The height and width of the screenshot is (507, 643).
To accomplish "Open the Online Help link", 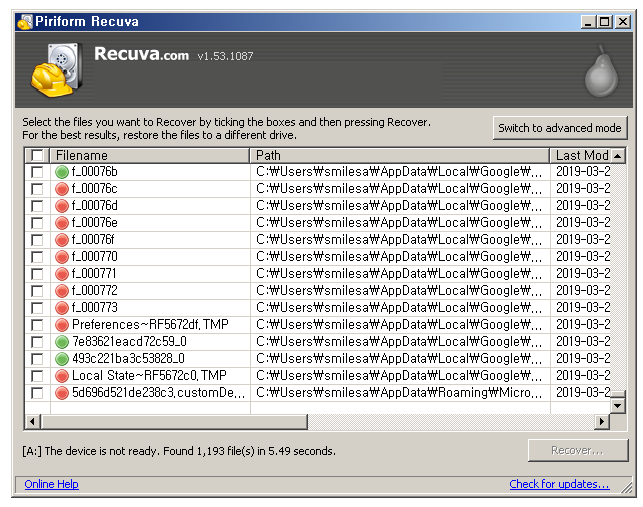I will 51,484.
